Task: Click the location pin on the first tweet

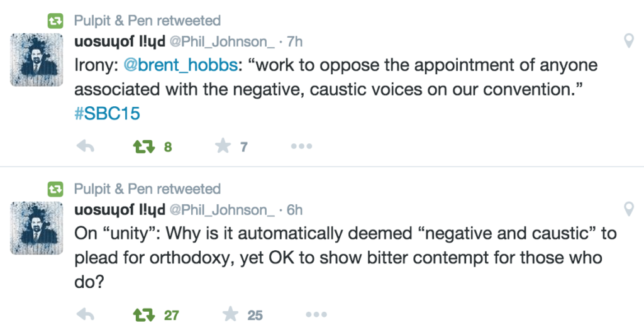Action: 629,41
